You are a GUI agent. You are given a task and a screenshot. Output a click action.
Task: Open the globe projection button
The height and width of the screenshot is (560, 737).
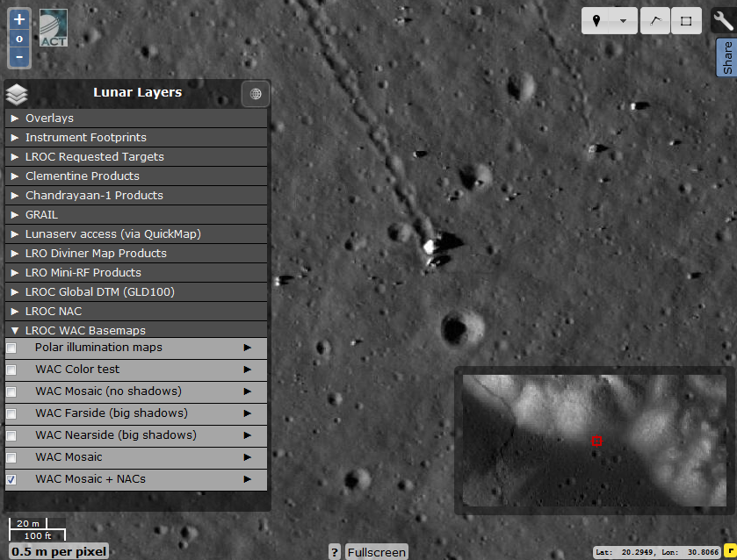point(256,94)
